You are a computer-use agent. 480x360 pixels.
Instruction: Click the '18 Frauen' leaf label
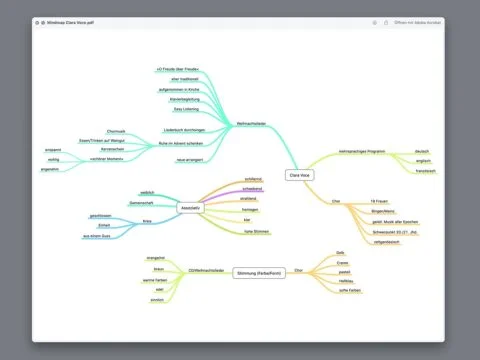coord(379,201)
